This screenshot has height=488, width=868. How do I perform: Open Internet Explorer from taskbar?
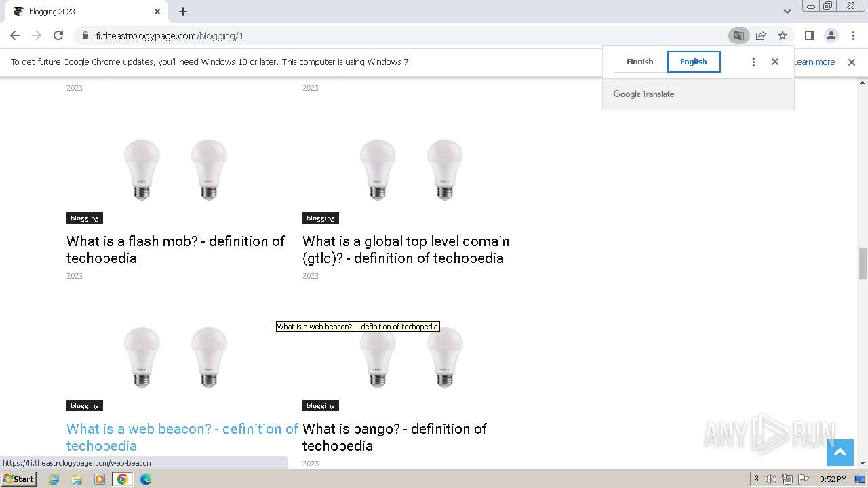[x=54, y=479]
